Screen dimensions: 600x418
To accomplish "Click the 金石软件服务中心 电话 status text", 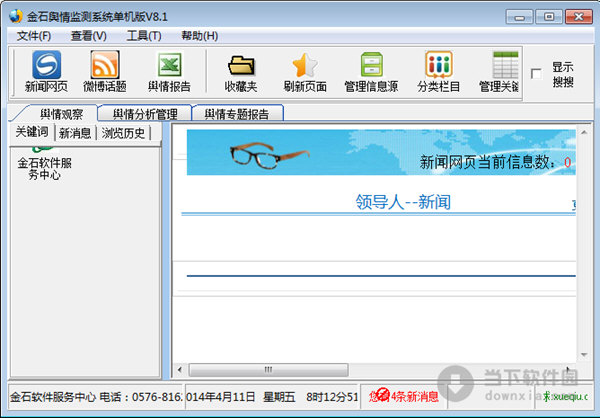I will 96,397.
